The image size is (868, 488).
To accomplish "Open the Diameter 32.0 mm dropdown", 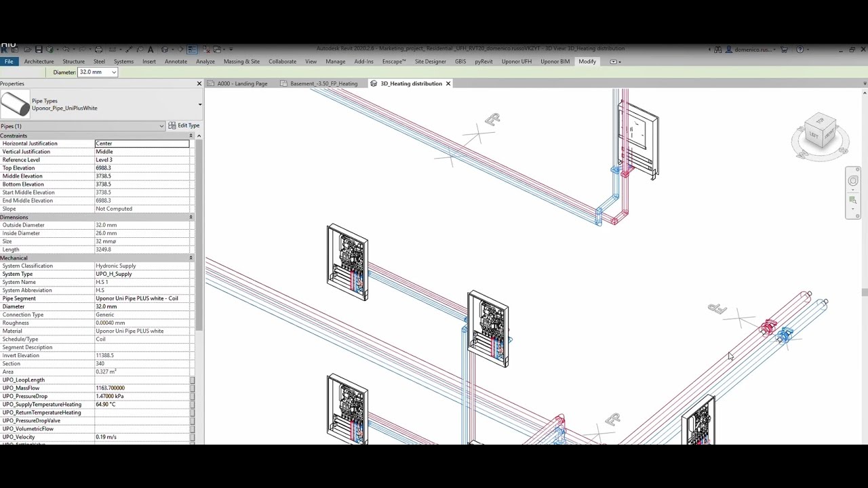I will click(x=114, y=72).
